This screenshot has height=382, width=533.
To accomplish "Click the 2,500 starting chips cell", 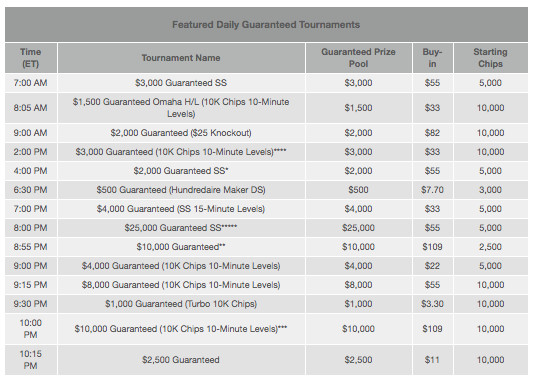I will (490, 247).
